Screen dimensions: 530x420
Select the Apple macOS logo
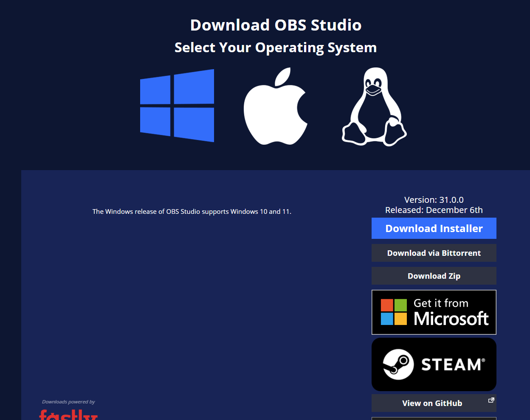coord(276,106)
